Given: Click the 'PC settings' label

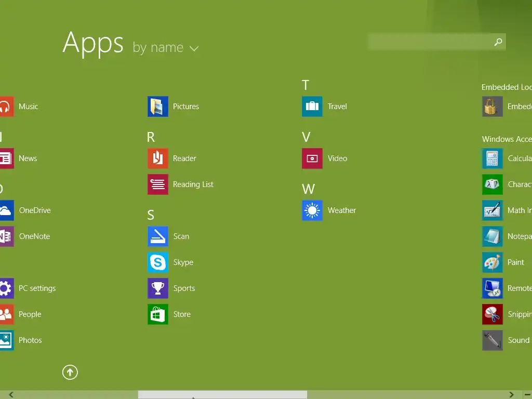Looking at the screenshot, I should [x=37, y=288].
